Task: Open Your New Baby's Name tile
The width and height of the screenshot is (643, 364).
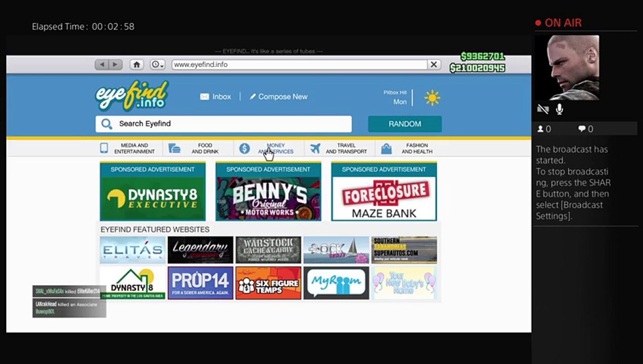Action: (x=404, y=283)
